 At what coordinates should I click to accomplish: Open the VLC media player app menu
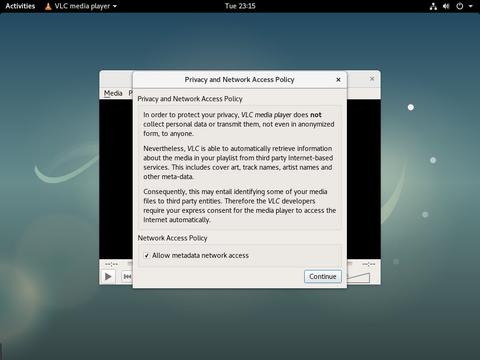click(x=81, y=6)
